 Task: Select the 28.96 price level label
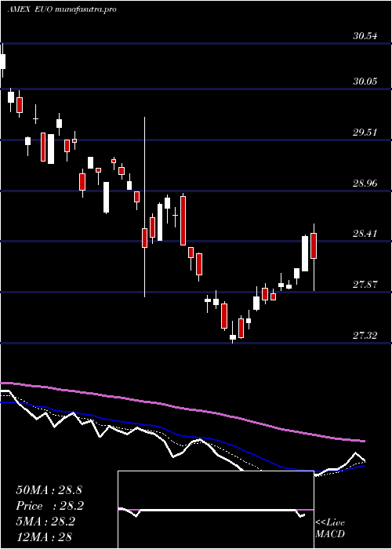pos(365,183)
